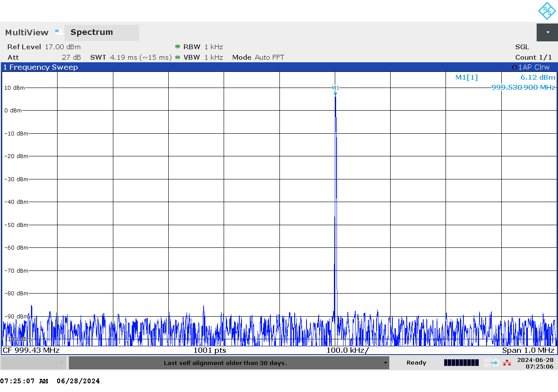
Task: Open the top-right window dropdown arrow
Action: click(x=547, y=32)
